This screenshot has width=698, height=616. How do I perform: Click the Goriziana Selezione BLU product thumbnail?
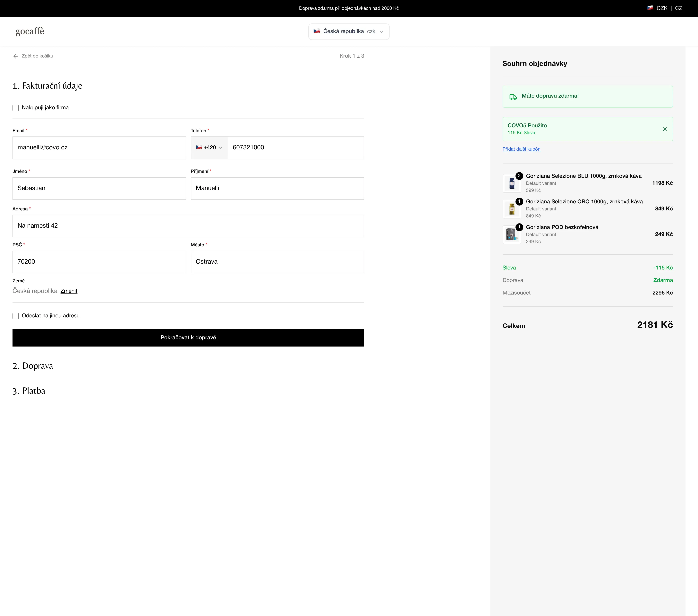point(512,183)
